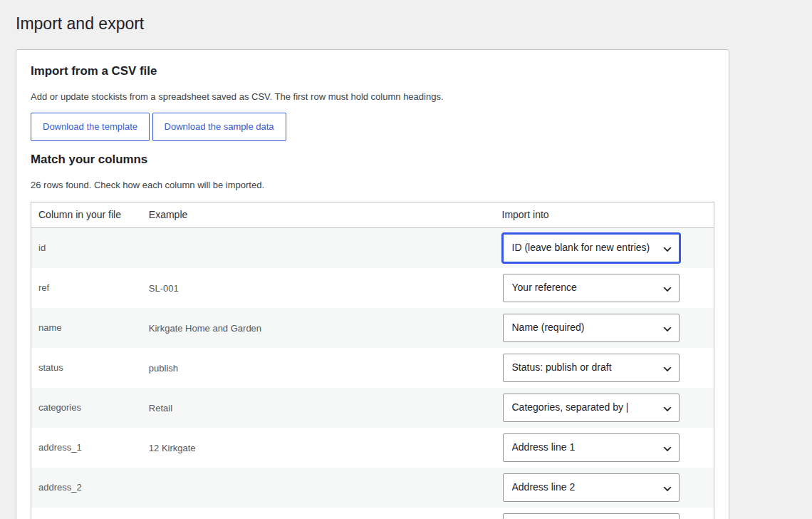
Task: Select the 'Retail' example value
Action: 160,408
